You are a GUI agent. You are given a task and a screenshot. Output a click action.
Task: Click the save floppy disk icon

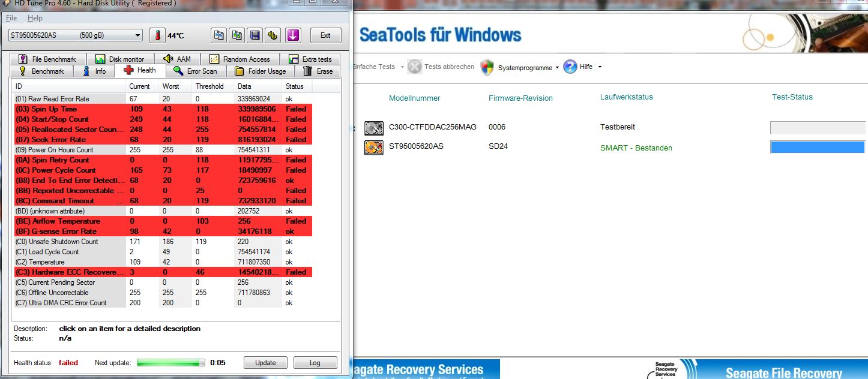[255, 35]
